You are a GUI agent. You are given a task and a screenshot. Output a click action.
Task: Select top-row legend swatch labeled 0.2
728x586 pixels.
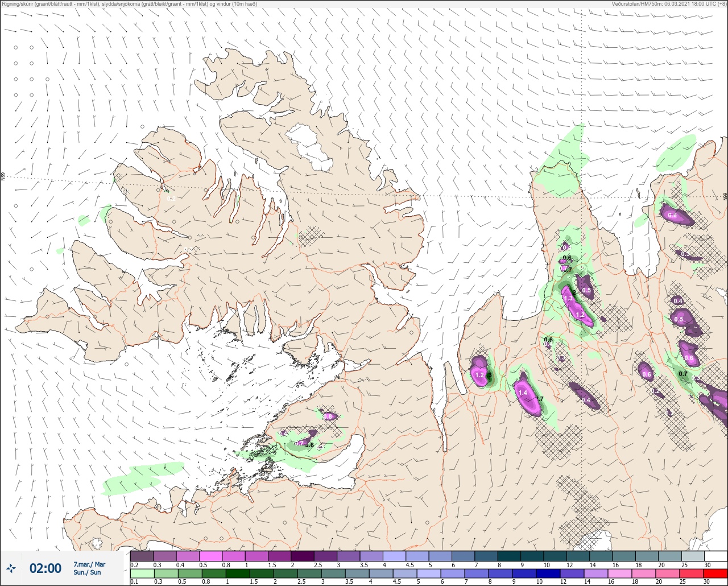point(142,556)
